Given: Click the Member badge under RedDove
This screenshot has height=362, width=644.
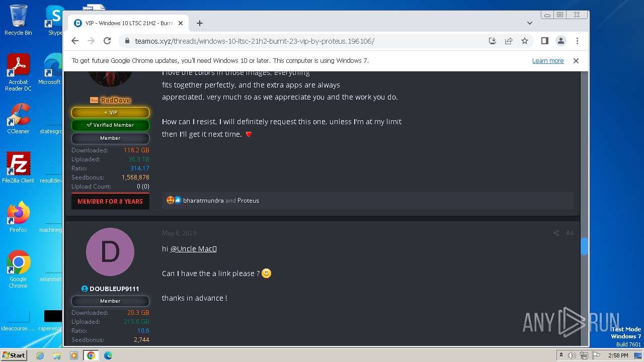Looking at the screenshot, I should (110, 138).
